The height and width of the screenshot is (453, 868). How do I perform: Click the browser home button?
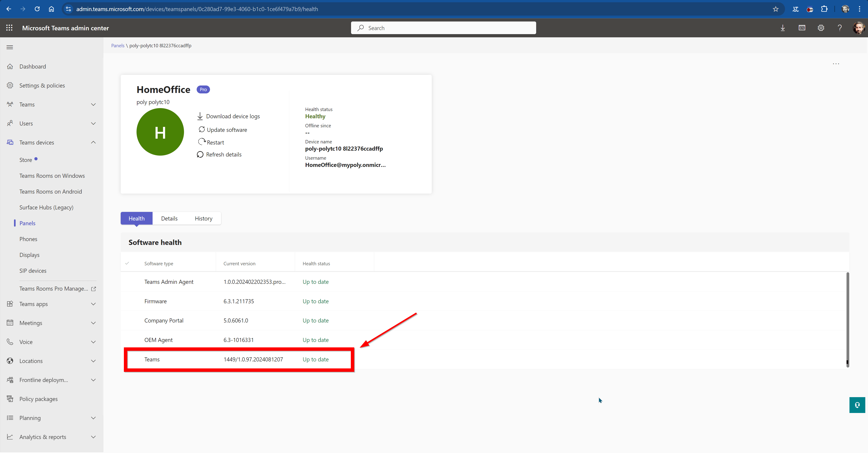click(x=51, y=9)
